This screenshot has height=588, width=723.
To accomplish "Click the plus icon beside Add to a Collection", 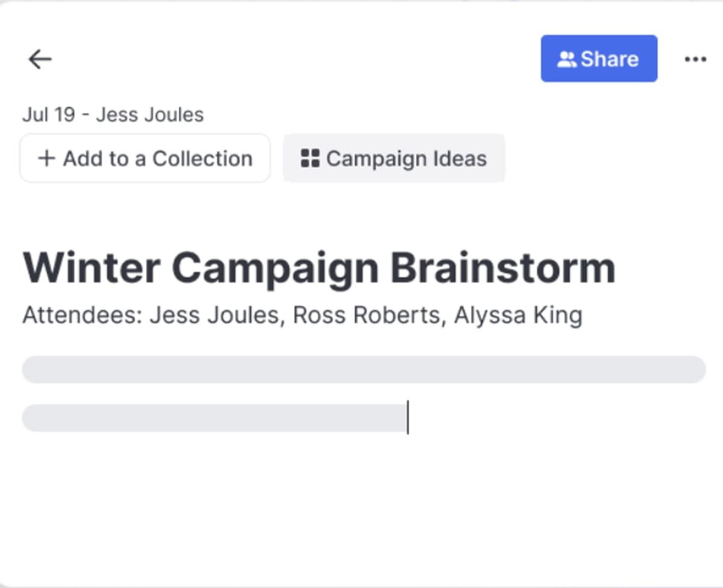I will [x=46, y=158].
